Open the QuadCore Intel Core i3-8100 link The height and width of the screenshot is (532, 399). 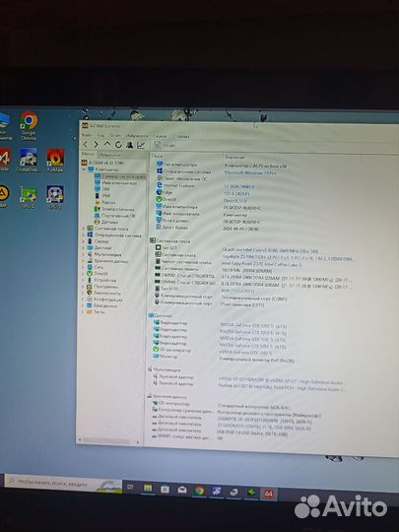tap(270, 251)
